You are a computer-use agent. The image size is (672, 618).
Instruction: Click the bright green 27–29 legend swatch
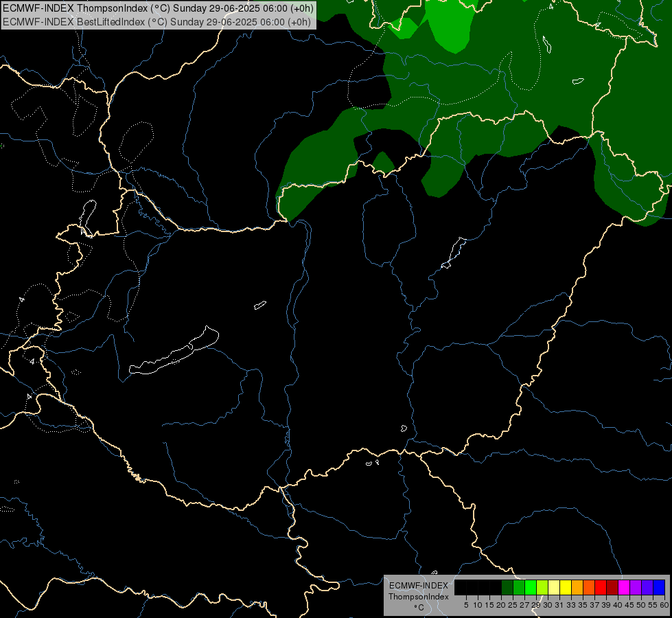(x=531, y=588)
